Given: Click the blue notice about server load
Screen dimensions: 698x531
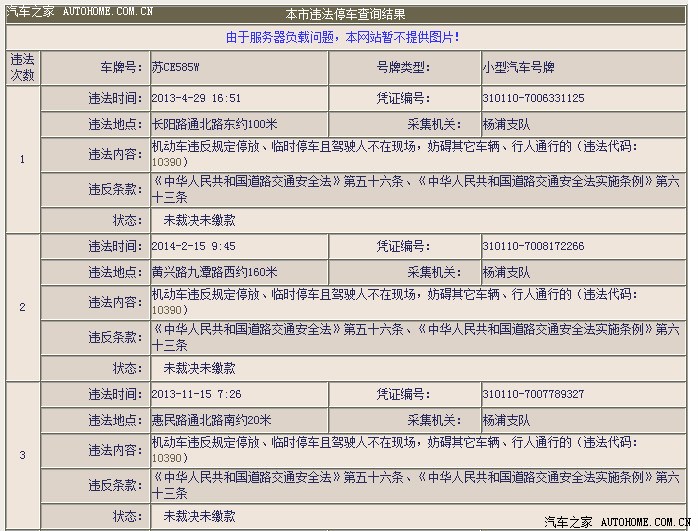Looking at the screenshot, I should pyautogui.click(x=343, y=37).
